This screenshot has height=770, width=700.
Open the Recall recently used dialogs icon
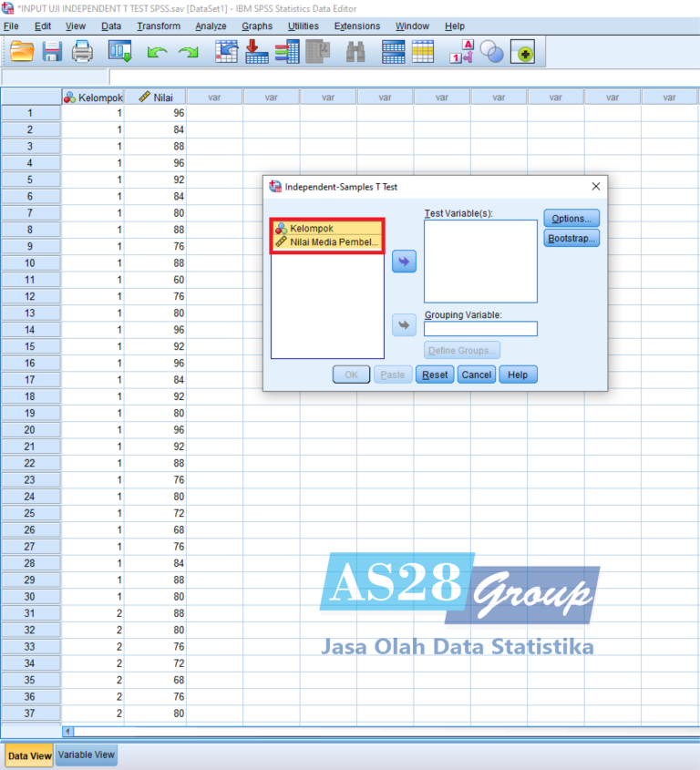coord(120,52)
